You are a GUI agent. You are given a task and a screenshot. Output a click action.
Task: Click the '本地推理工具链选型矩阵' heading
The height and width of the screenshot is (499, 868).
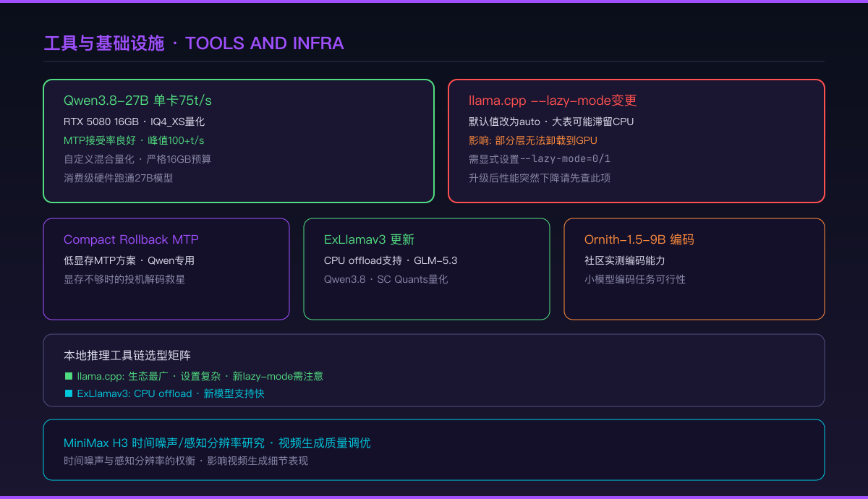pos(127,355)
